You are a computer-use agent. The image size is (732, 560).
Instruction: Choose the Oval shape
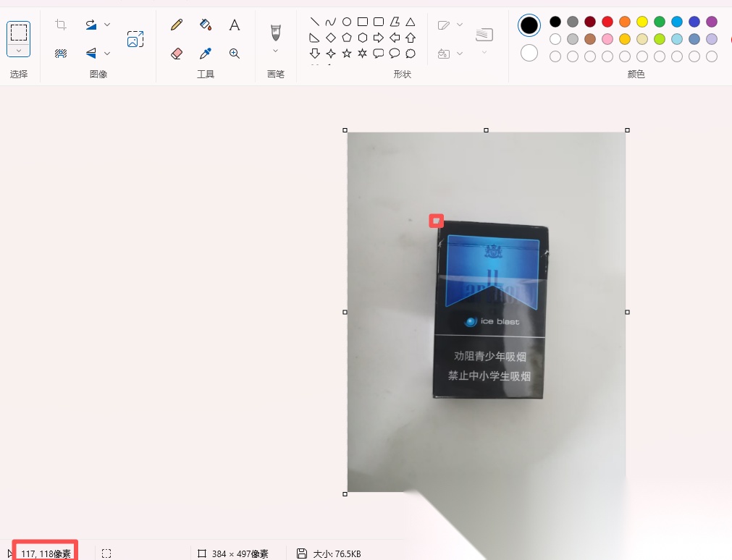pyautogui.click(x=346, y=22)
